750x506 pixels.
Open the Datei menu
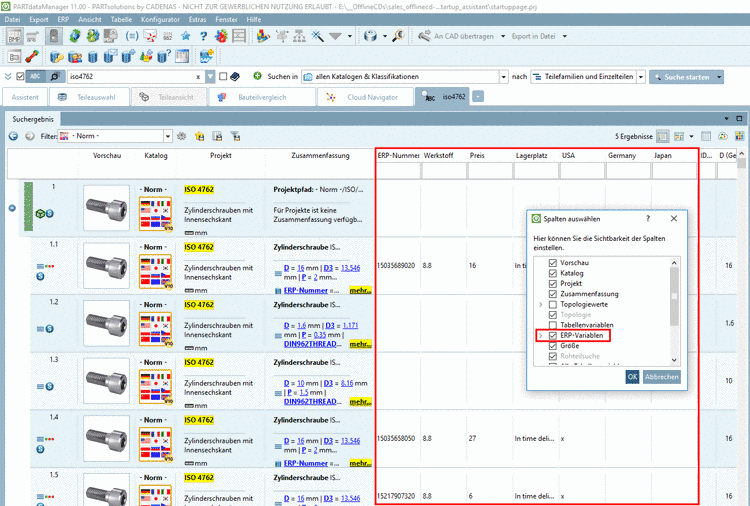[x=12, y=20]
